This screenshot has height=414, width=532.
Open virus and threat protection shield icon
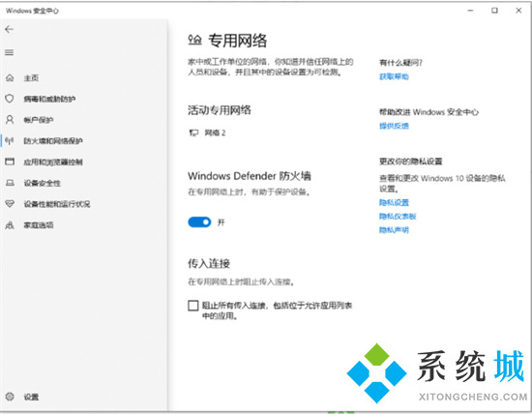tap(10, 99)
